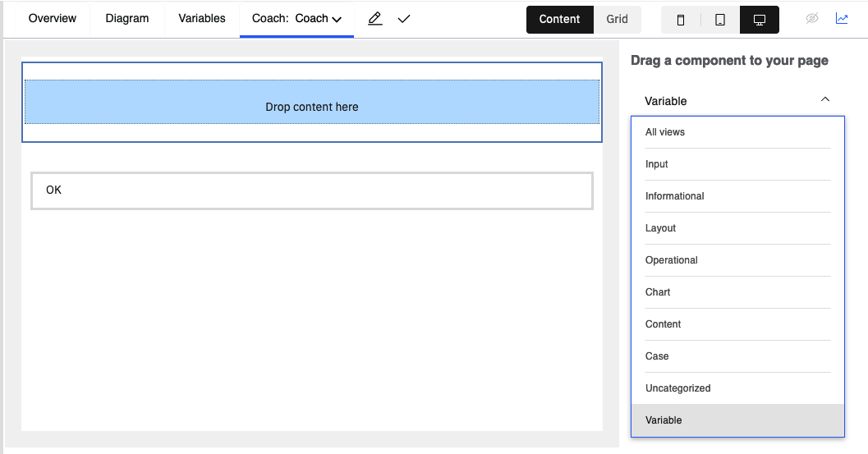Click the OK button on canvas

(312, 190)
